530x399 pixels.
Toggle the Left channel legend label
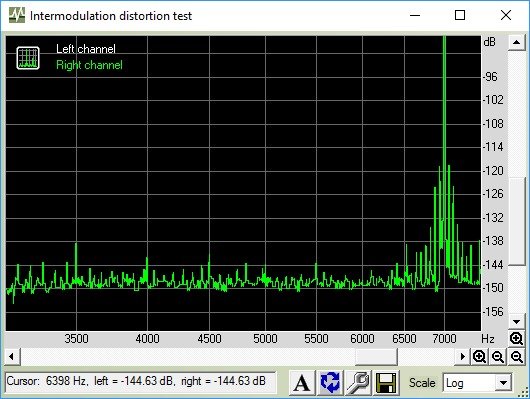86,49
